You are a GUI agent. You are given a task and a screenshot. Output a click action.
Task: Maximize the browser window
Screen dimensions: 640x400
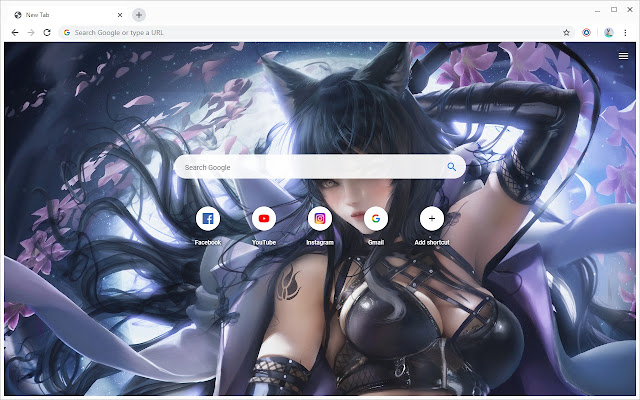(614, 9)
